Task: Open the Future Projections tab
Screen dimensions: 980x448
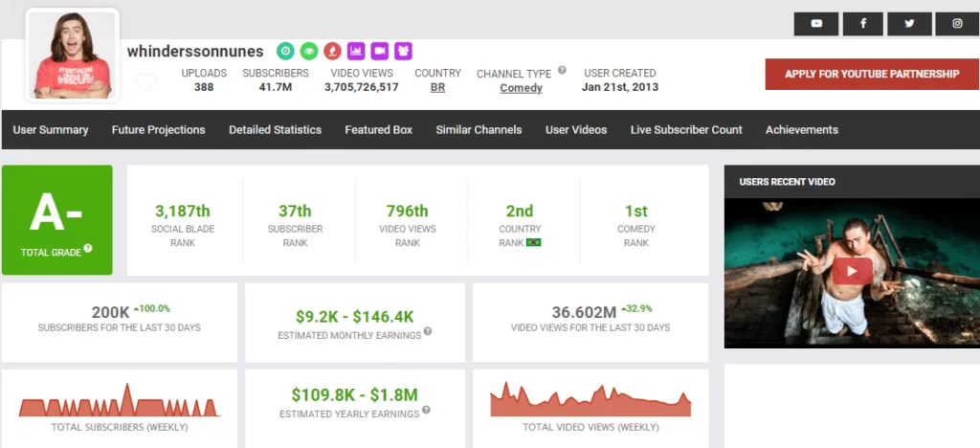Action: click(x=158, y=129)
